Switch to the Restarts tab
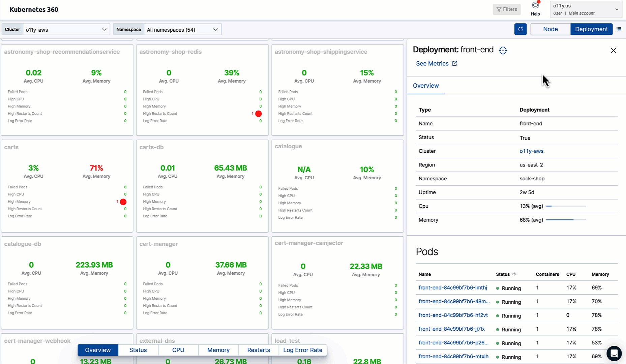The image size is (626, 364). 259,350
